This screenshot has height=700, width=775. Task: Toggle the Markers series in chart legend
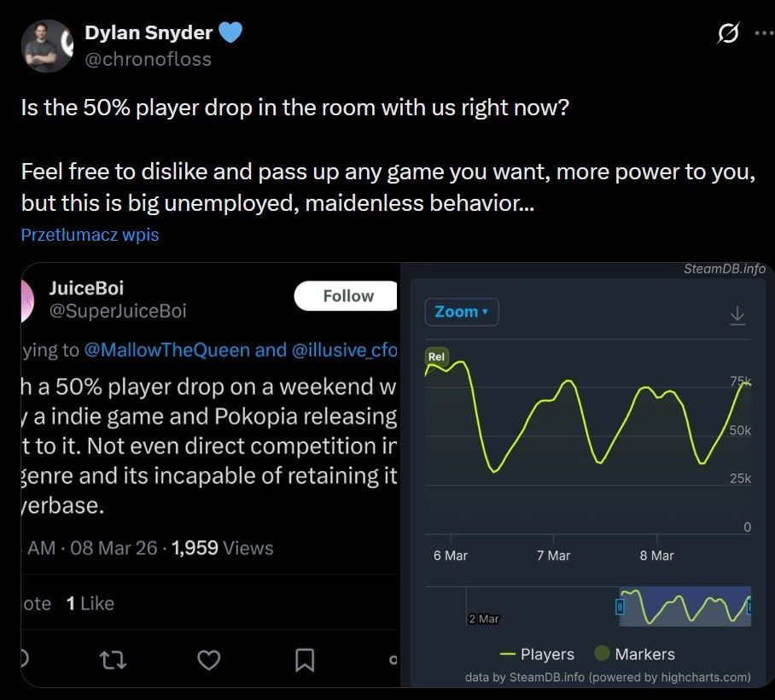click(634, 654)
